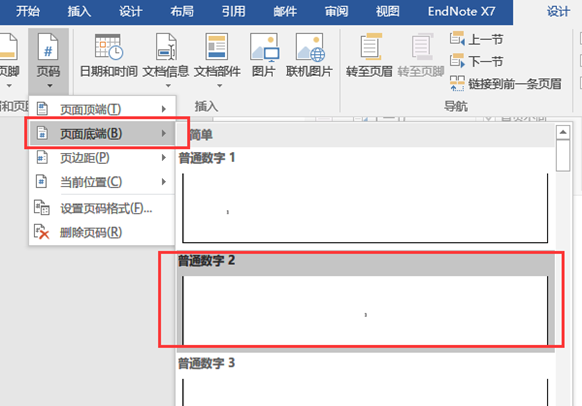
Task: Switch to the 布局 layout tab
Action: [182, 12]
